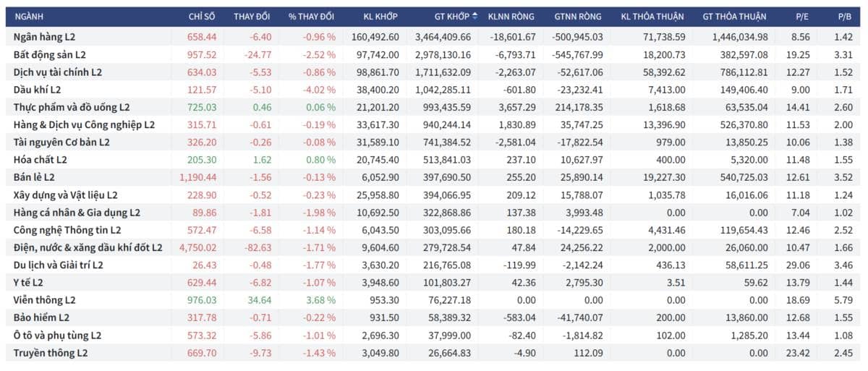Click the change value -82.63
The height and width of the screenshot is (371, 868).
257,247
